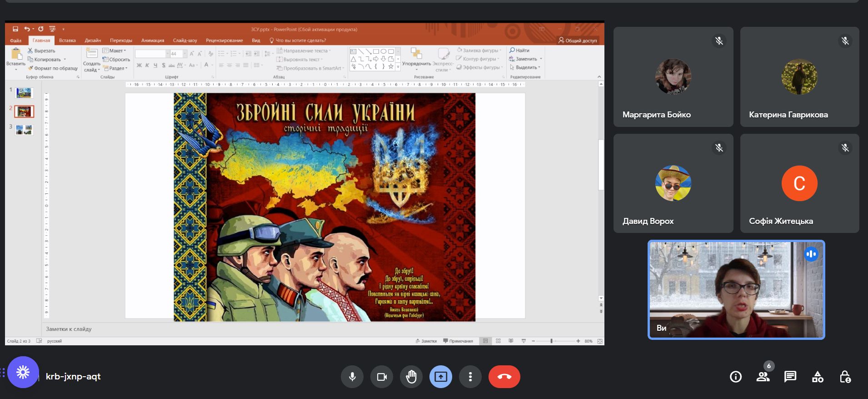Open host controls lock icon
The width and height of the screenshot is (868, 399).
tap(845, 377)
